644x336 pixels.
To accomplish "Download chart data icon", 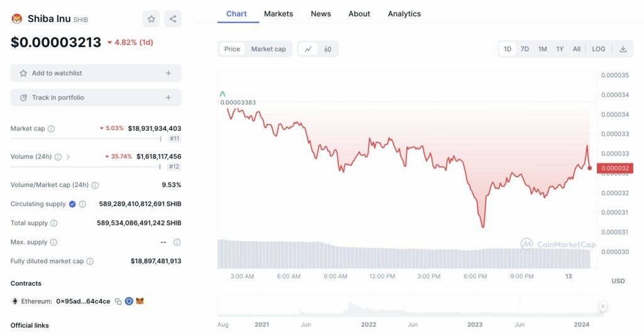I will (623, 49).
